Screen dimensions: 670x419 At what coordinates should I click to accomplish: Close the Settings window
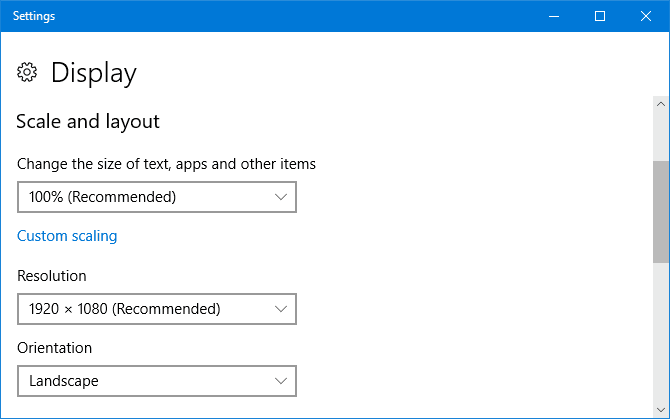click(x=646, y=16)
